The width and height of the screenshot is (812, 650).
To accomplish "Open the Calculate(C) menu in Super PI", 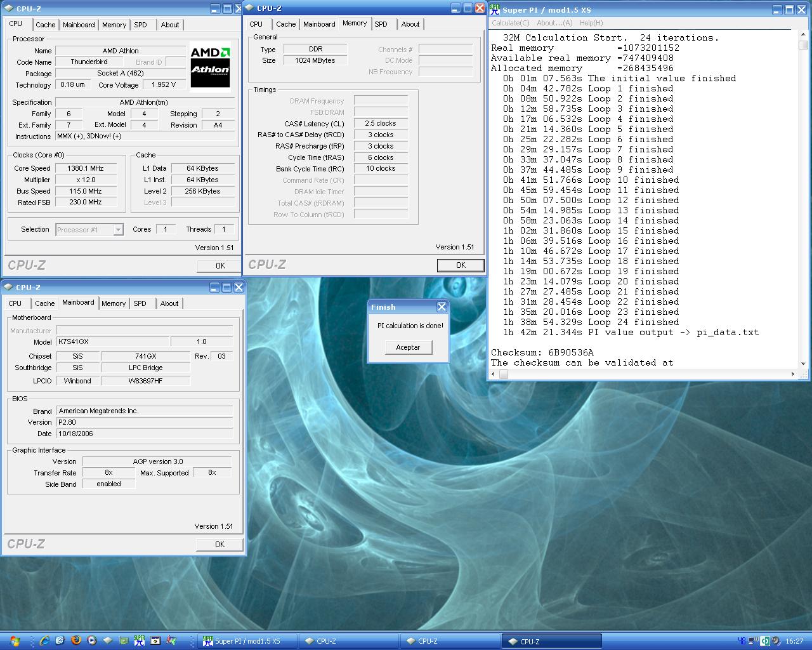I will click(x=510, y=23).
